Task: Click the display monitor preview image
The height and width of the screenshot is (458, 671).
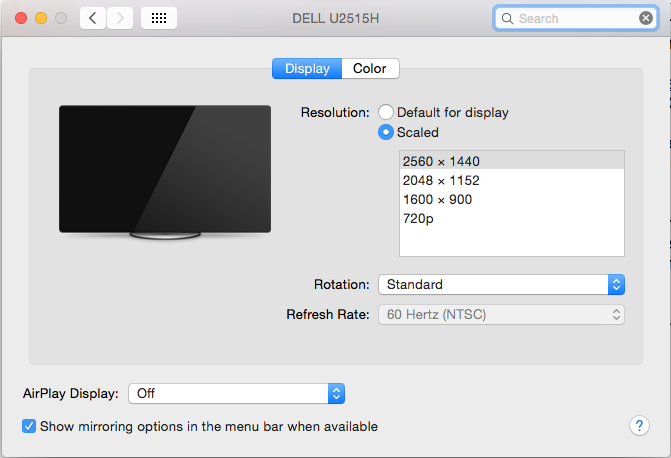Action: (x=165, y=172)
